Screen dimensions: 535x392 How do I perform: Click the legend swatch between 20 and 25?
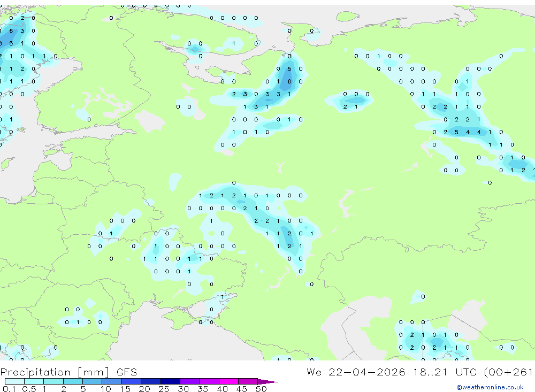click(151, 381)
